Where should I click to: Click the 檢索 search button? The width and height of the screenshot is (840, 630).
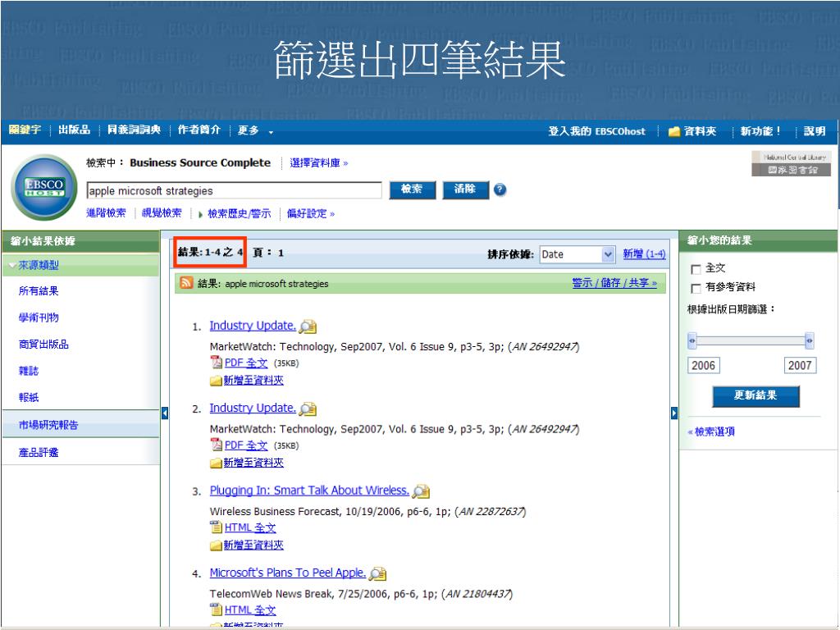[x=412, y=190]
